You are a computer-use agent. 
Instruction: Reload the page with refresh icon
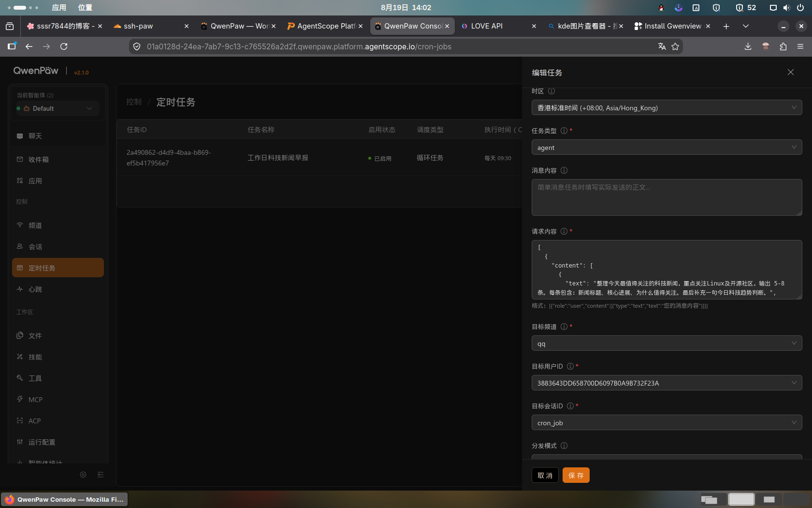pos(64,46)
